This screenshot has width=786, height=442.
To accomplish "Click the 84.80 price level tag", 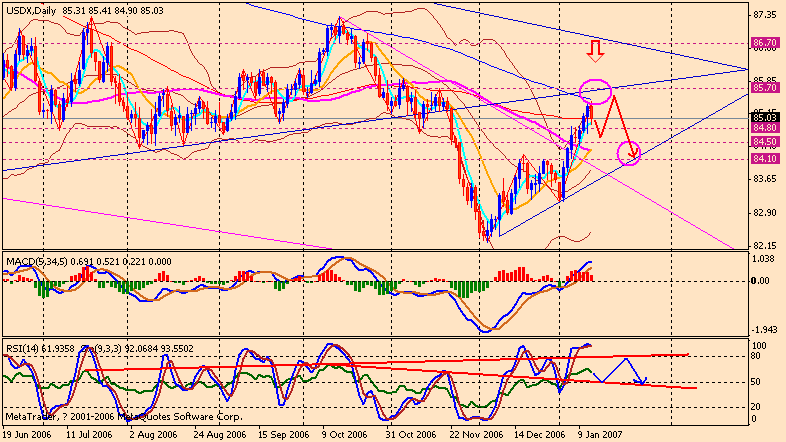I will coord(765,128).
